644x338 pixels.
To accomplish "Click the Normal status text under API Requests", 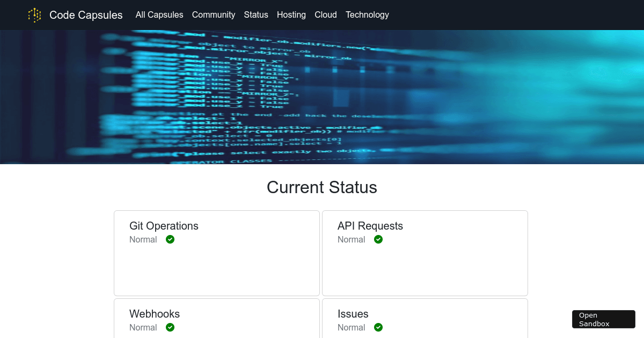I will 352,239.
